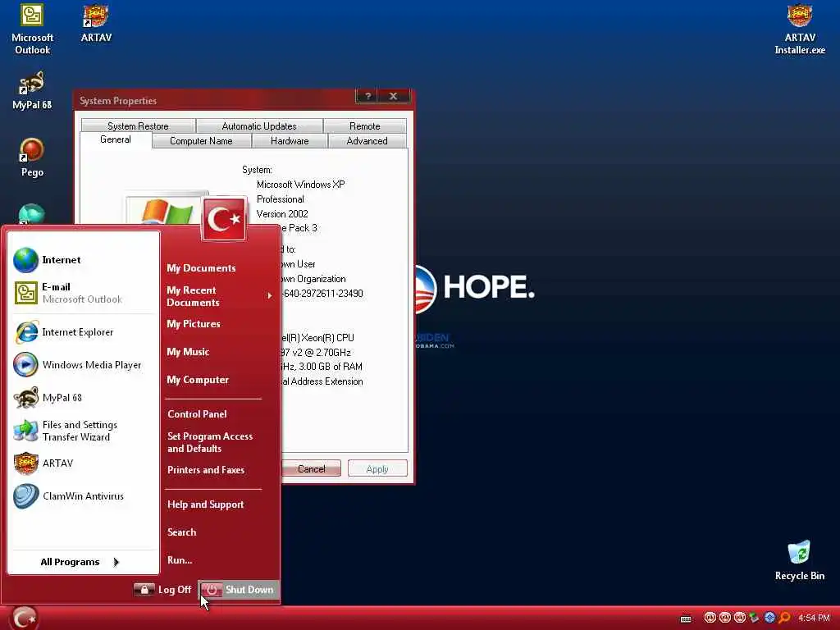Switch to the Computer Name tab
This screenshot has height=630, width=840.
pos(202,141)
